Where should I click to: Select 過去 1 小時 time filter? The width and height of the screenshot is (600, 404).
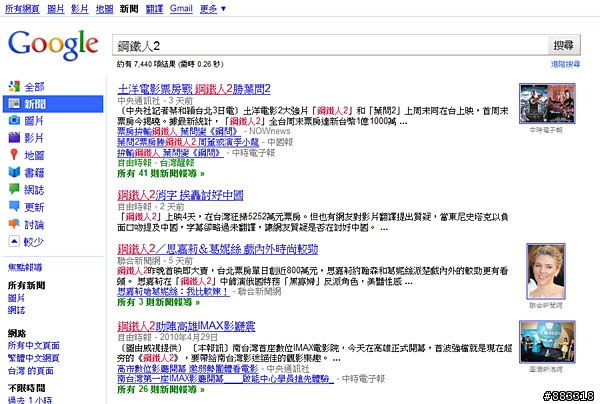(30, 400)
